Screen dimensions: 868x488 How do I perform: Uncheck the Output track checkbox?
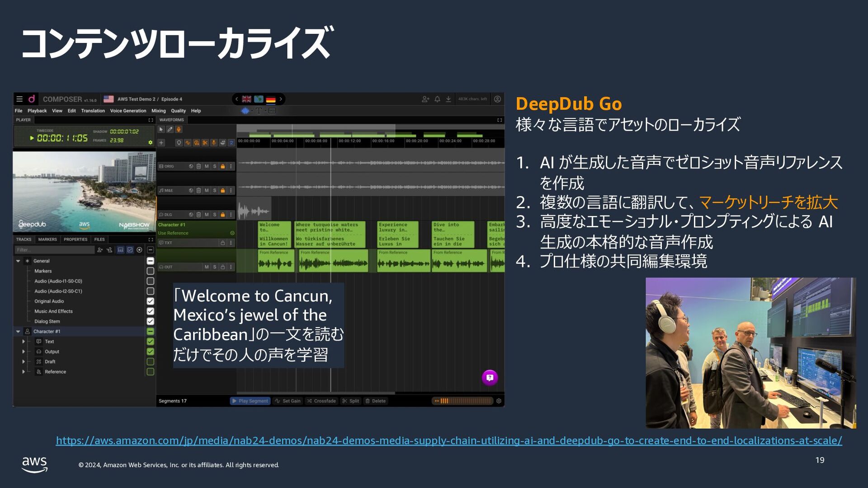click(x=151, y=352)
